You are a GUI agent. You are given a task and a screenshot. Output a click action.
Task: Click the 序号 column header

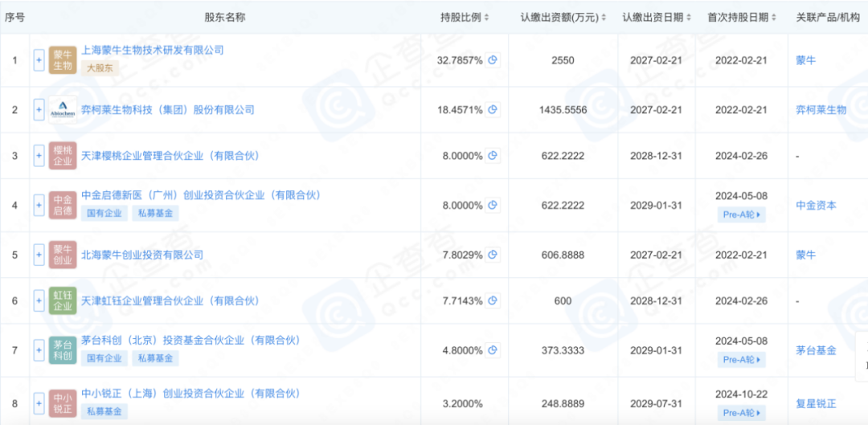(15, 17)
